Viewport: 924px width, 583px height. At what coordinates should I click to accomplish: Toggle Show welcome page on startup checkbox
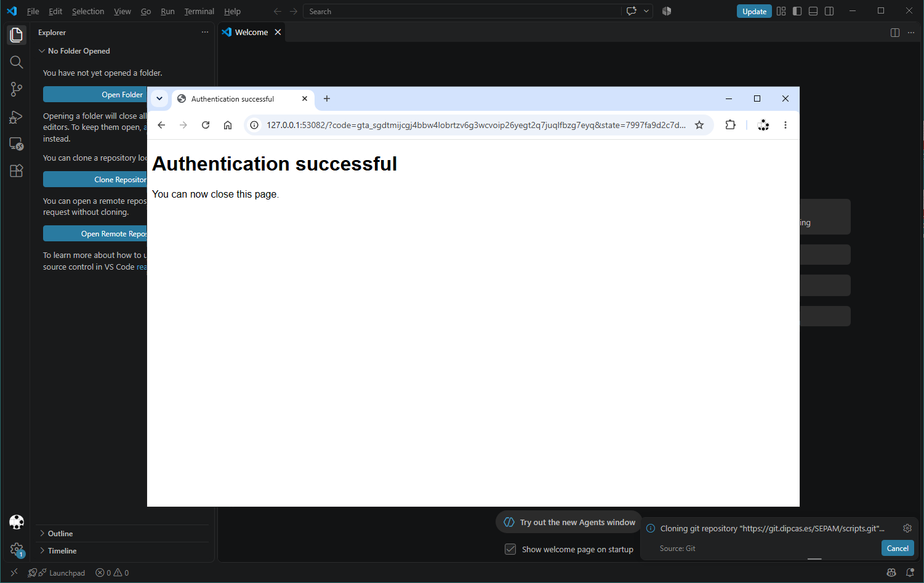pos(510,549)
